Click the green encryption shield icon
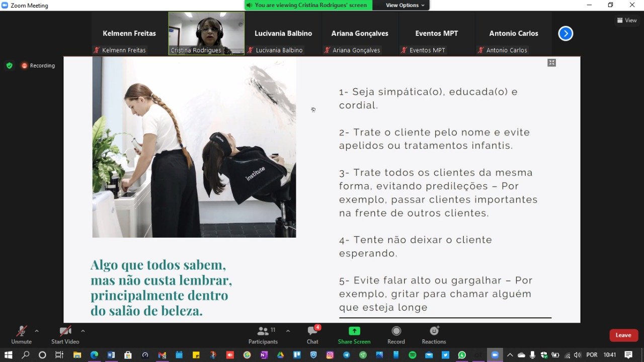Screen dimensions: 644x362 click(9, 65)
